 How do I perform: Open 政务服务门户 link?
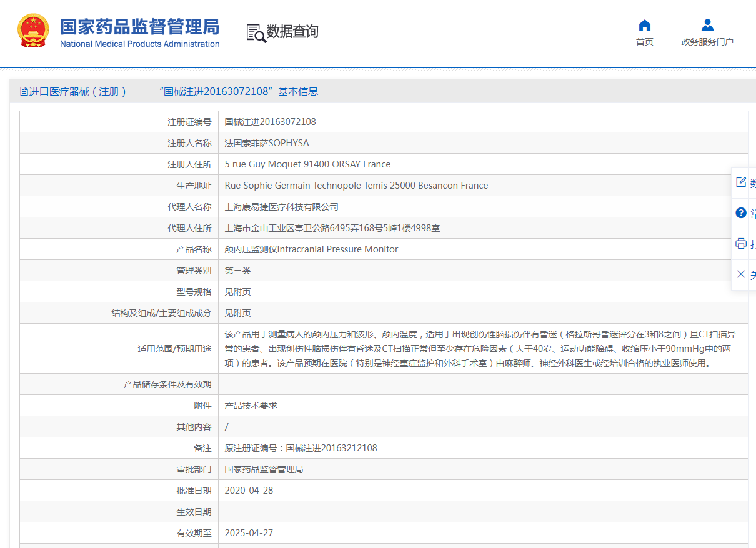707,42
